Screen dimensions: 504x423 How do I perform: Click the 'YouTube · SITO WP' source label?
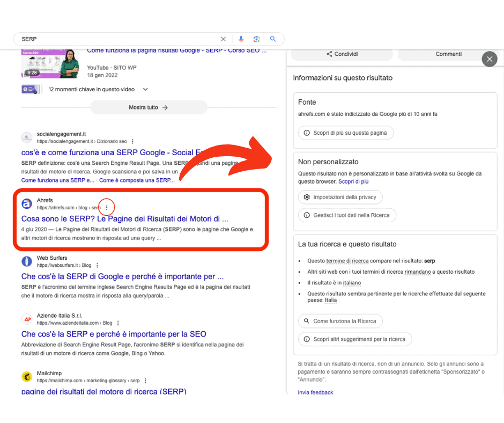[x=112, y=68]
